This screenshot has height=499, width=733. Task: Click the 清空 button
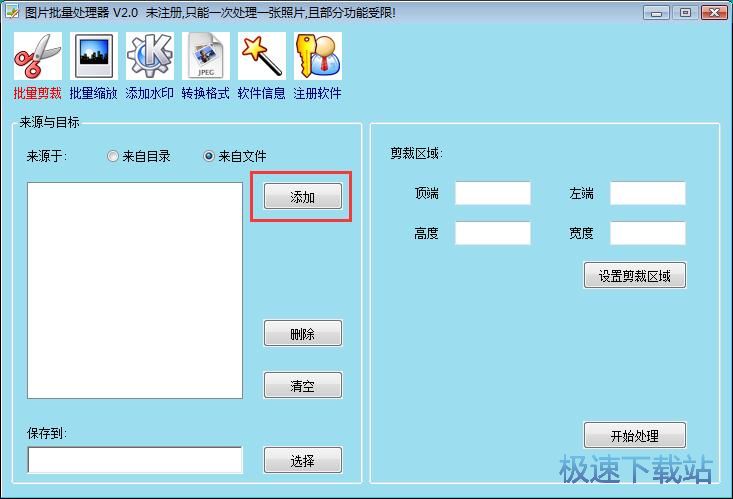point(303,385)
